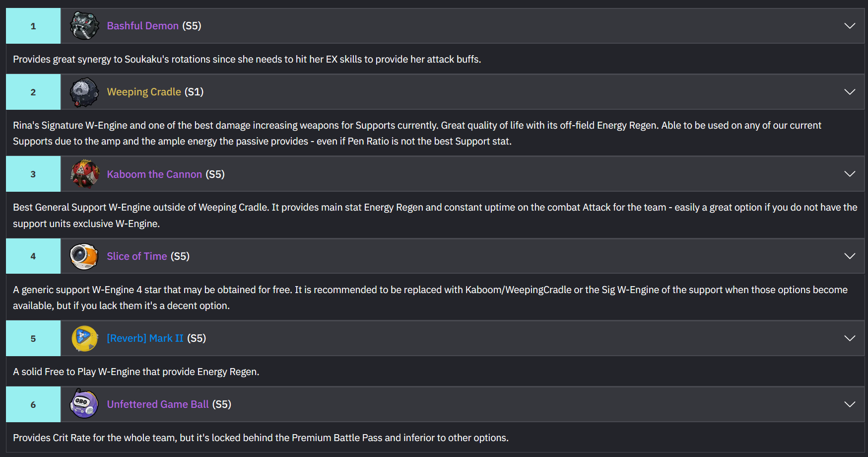Image resolution: width=868 pixels, height=457 pixels.
Task: Click the Kaboom the Cannon icon
Action: 84,174
